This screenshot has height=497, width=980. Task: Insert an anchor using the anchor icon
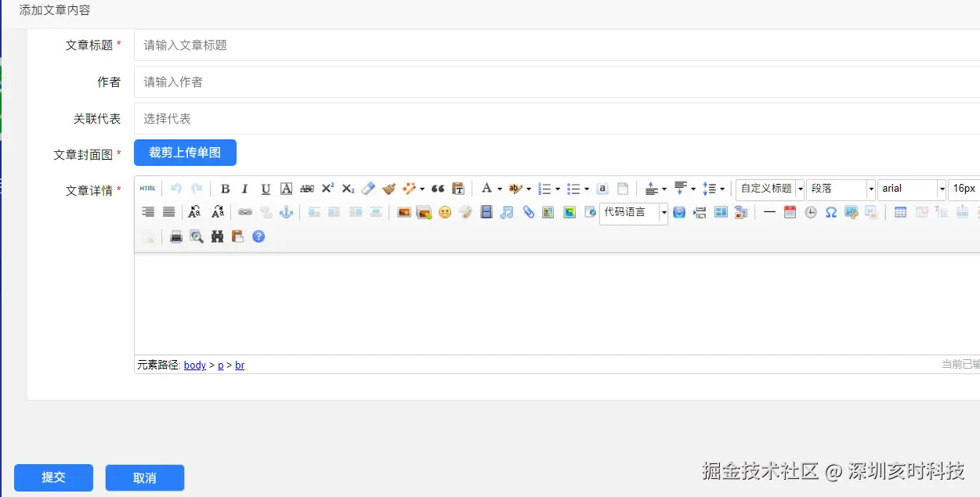[x=287, y=212]
